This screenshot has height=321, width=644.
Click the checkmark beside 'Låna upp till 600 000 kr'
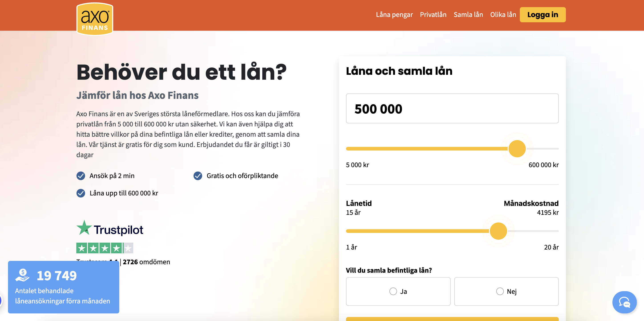click(81, 193)
